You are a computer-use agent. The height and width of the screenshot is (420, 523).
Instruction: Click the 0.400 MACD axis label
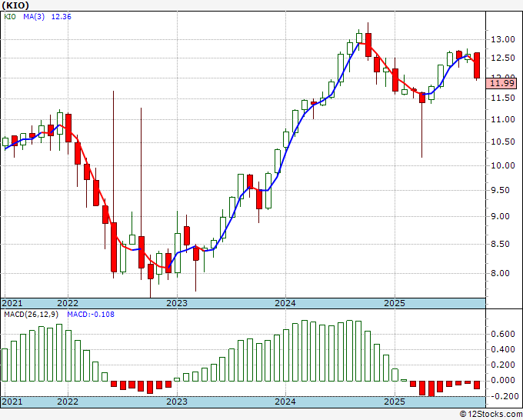503,349
